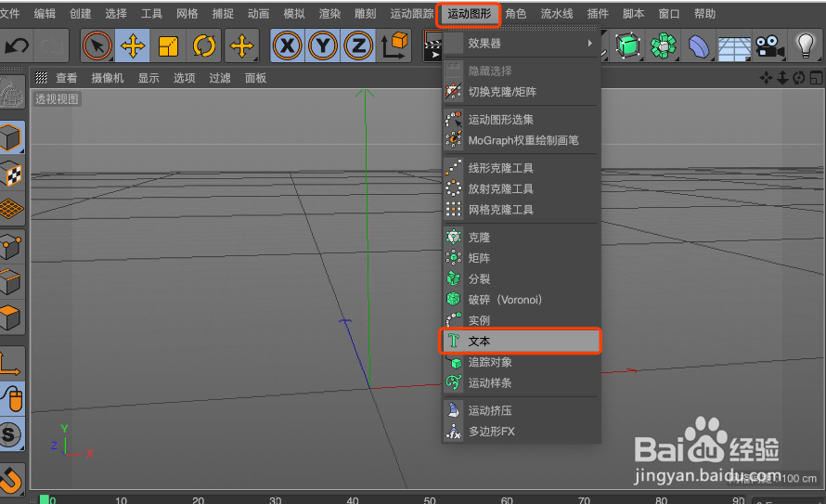Click the viewport maximize toggle icon
This screenshot has height=504, width=826.
tap(816, 78)
